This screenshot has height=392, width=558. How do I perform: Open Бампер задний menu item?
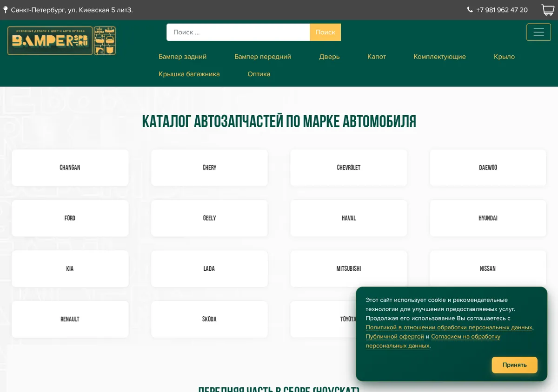(182, 57)
